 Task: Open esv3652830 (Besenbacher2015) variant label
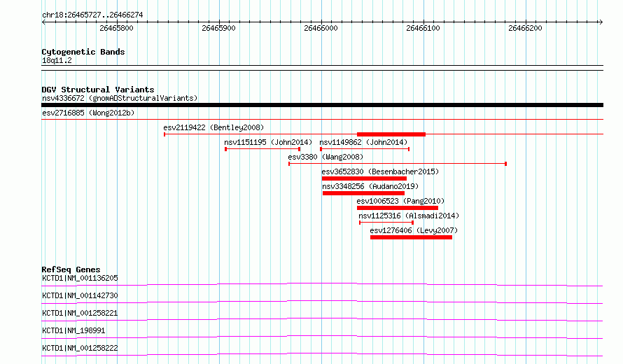point(380,171)
